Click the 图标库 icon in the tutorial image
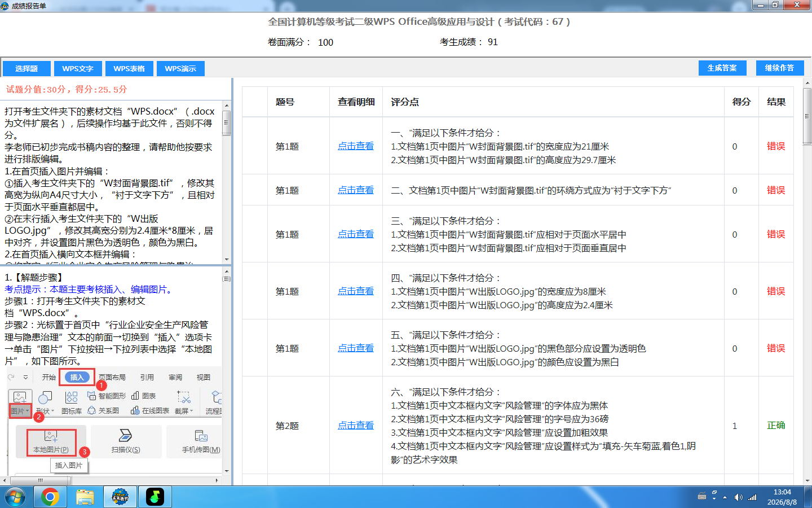This screenshot has height=508, width=812. click(x=72, y=397)
